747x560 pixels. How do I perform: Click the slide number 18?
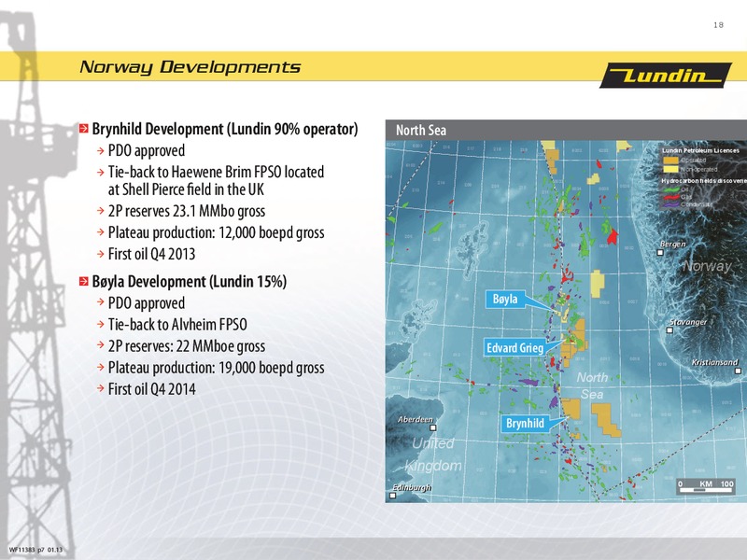pos(718,25)
